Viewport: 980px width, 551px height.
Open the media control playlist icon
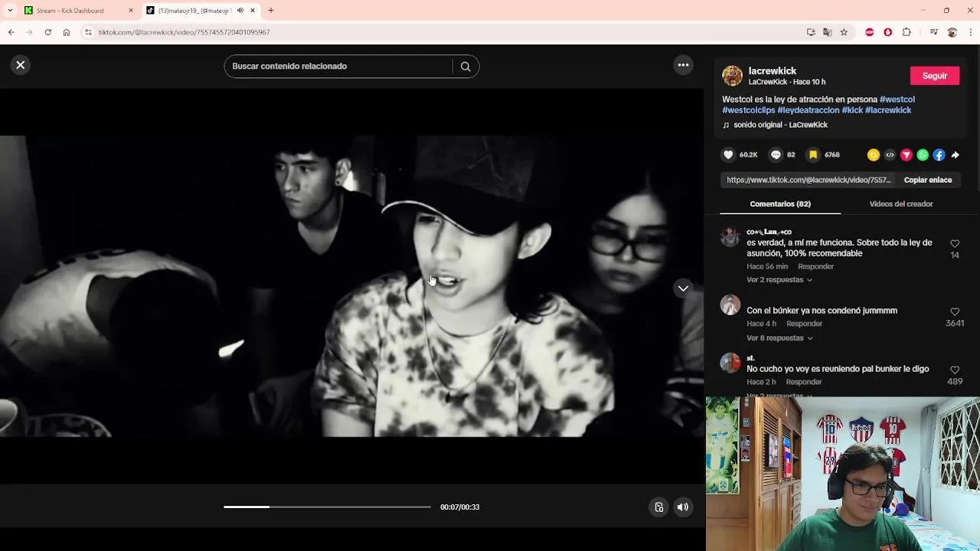pyautogui.click(x=933, y=32)
